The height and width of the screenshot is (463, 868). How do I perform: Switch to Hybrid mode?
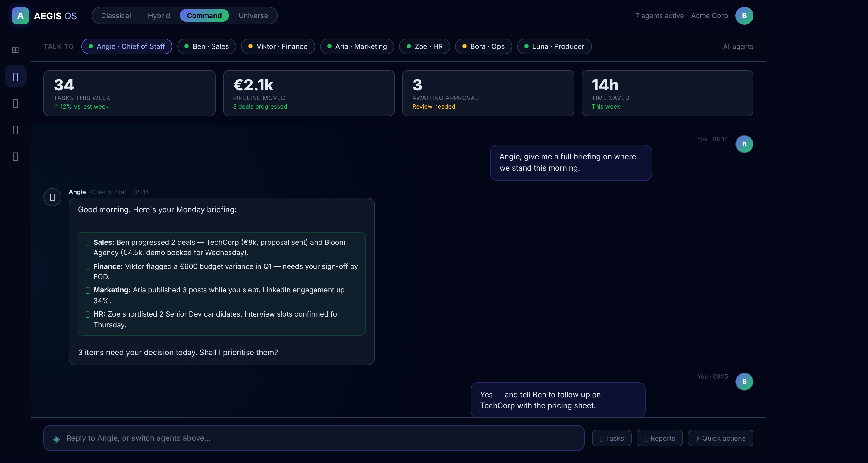click(x=159, y=16)
